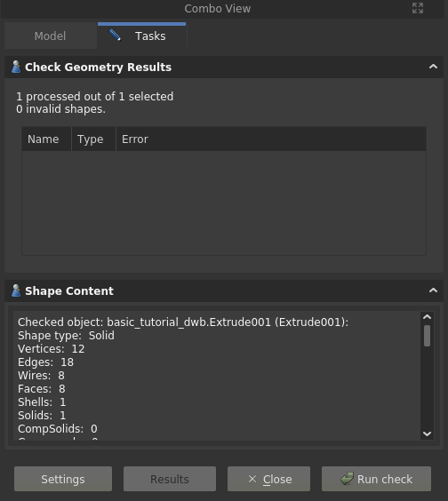This screenshot has width=448, height=501.
Task: Select the Tasks tab label
Action: tap(150, 36)
